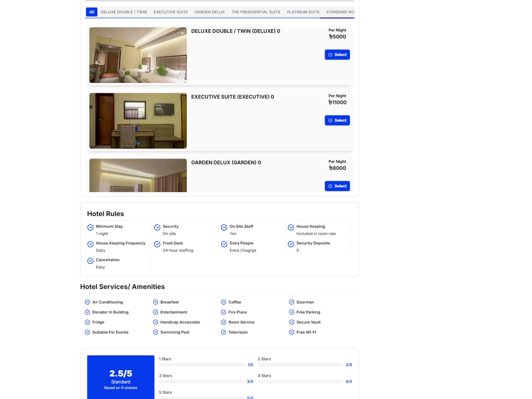Click the Air Conditioning check icon
The width and height of the screenshot is (532, 399).
point(88,302)
